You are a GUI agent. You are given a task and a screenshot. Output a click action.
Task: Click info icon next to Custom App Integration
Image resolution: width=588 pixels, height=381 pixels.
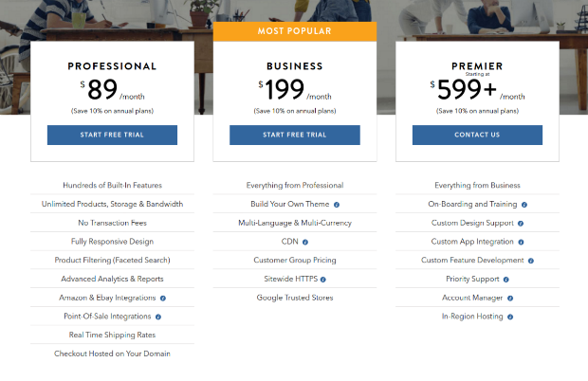(521, 242)
